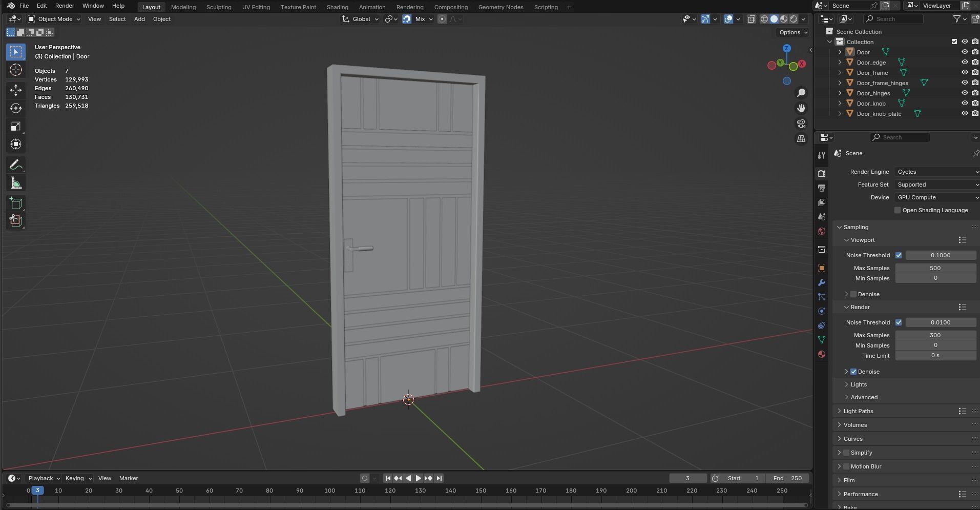The image size is (980, 510).
Task: Hide Door object in viewport
Action: tap(965, 52)
